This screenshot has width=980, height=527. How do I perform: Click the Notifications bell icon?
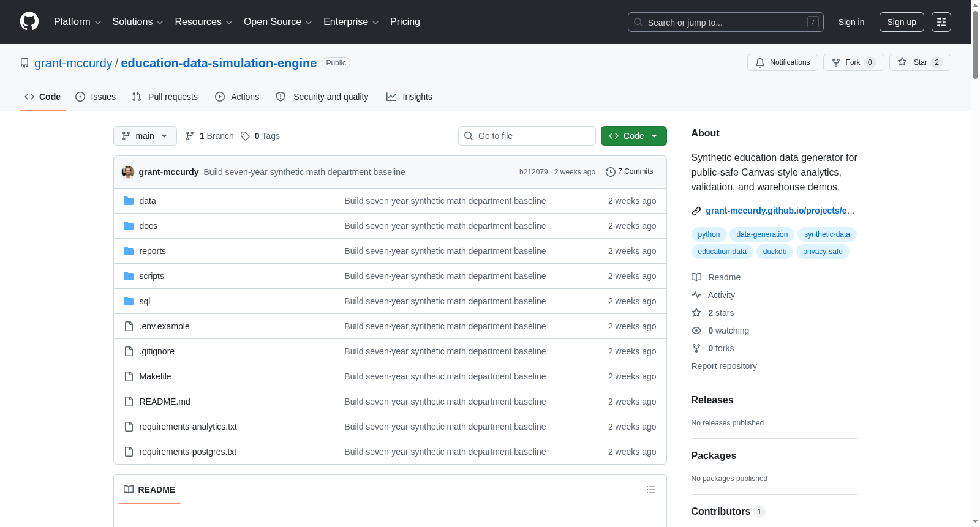click(760, 62)
